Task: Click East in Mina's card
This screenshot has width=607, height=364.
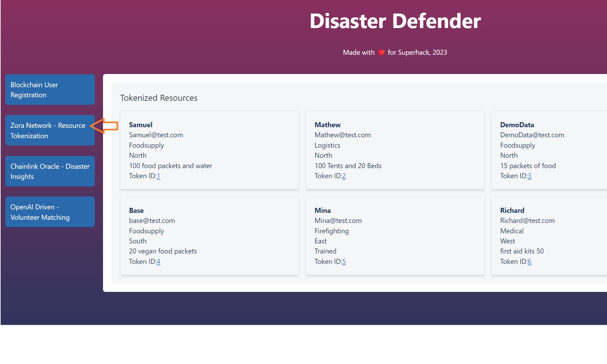Action: [x=321, y=241]
